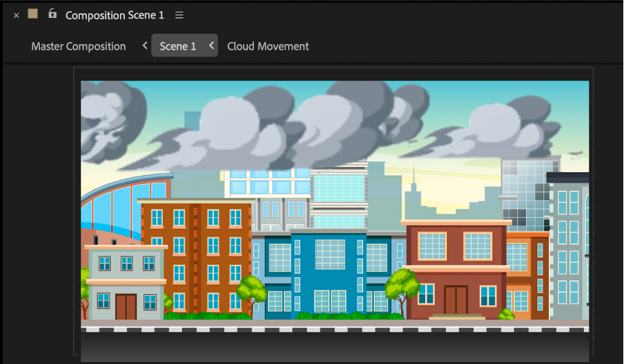This screenshot has width=624, height=364.
Task: Select the Composition Scene 1 panel title
Action: (x=115, y=15)
